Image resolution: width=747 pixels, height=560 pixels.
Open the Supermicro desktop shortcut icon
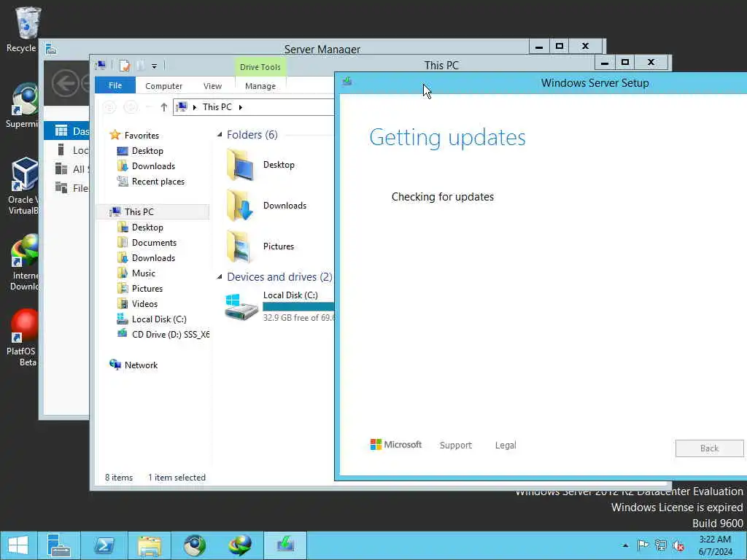coord(23,106)
